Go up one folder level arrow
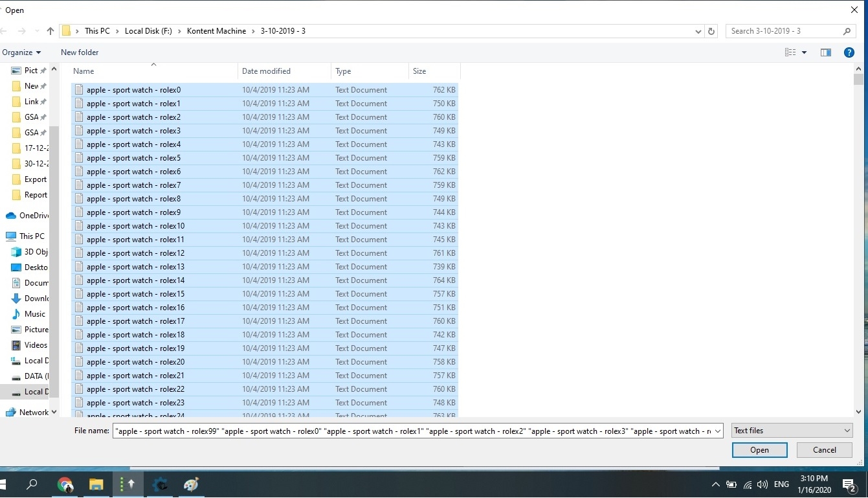This screenshot has height=498, width=868. 50,31
